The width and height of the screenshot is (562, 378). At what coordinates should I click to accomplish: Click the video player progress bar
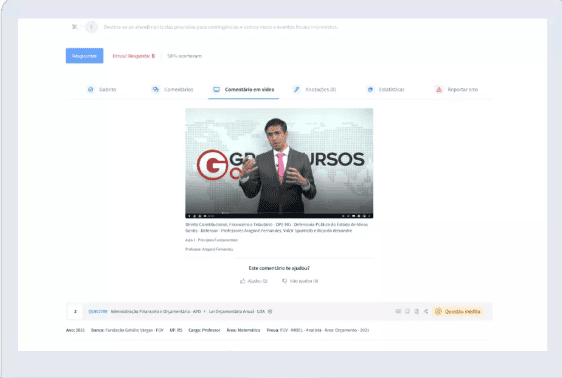click(279, 214)
